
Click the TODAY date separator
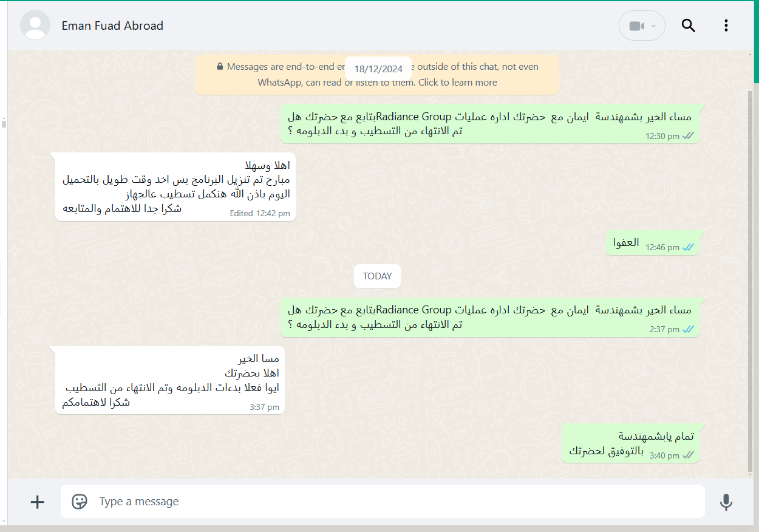coord(377,276)
